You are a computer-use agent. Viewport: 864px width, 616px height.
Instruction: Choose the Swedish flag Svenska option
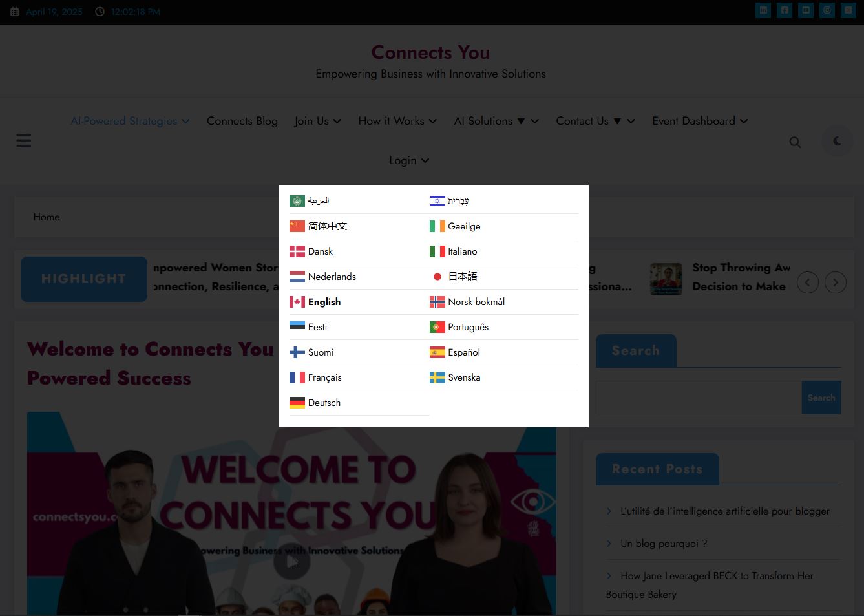[455, 377]
